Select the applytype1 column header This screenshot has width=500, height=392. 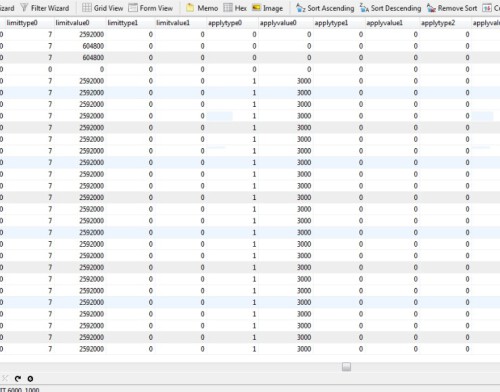point(339,23)
